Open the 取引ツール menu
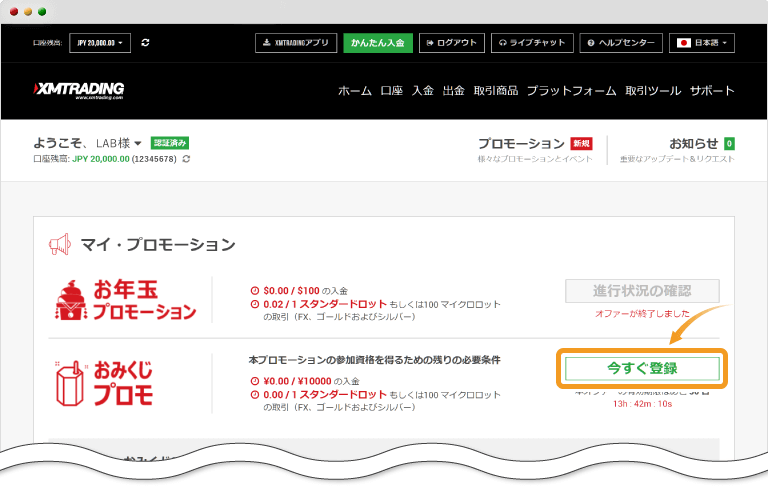Screen dimensions: 768x486 pos(653,91)
